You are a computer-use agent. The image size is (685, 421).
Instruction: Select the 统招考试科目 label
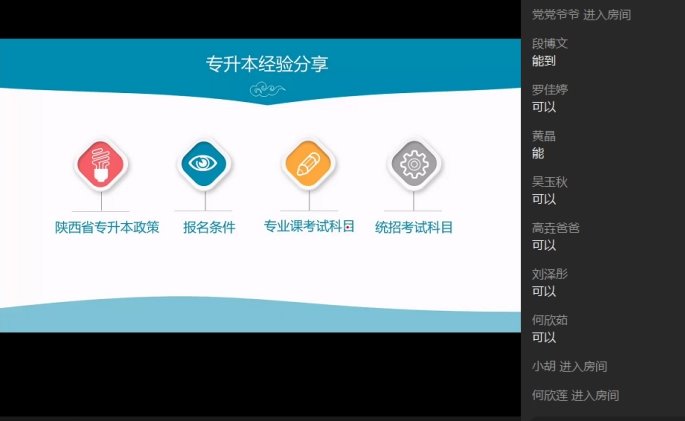(414, 227)
